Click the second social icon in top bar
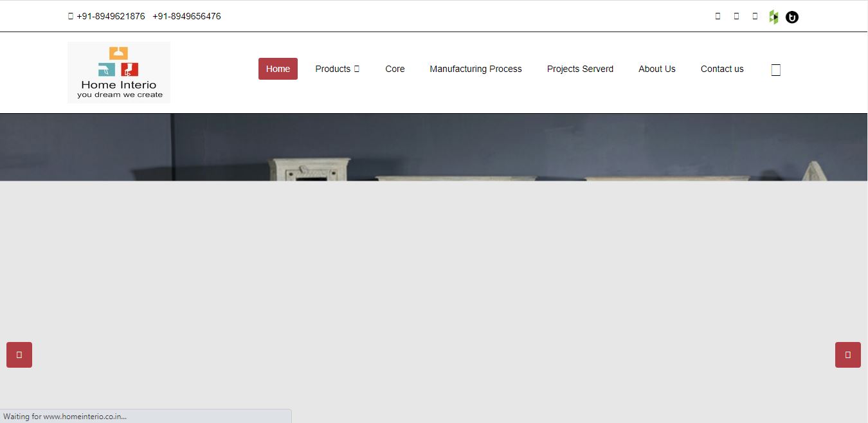Viewport: 868px width, 423px height. 736,16
